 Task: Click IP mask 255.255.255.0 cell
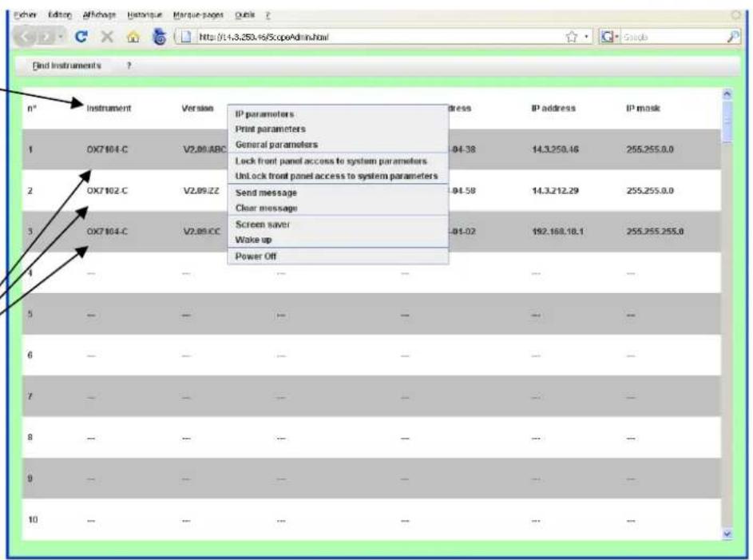coord(655,232)
